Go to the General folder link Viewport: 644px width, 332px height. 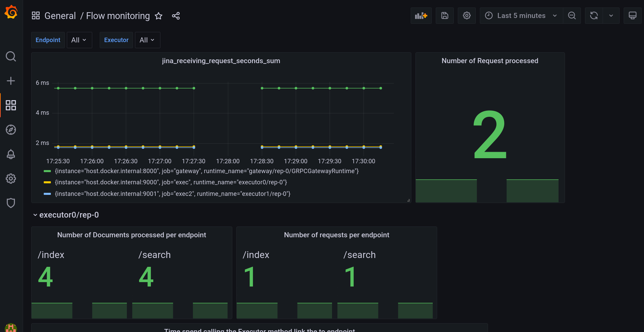(x=60, y=16)
